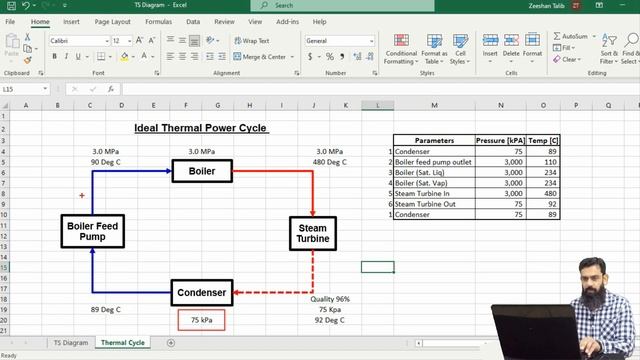Click the Merge & Center button
Screen dimensions: 640x360
(260, 57)
